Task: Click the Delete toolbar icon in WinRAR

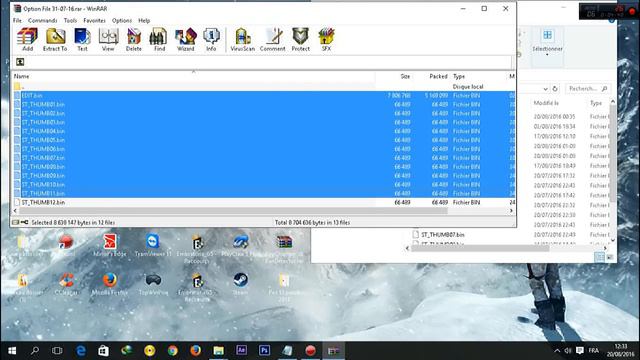Action: tap(133, 40)
